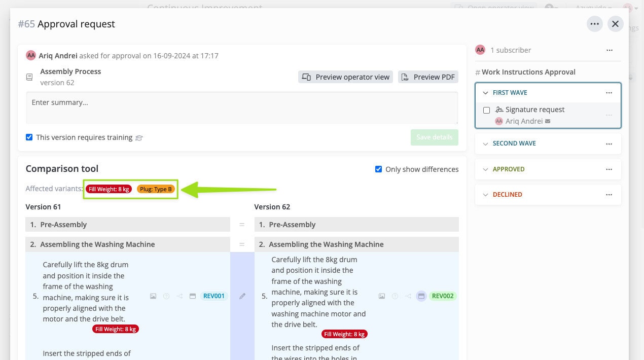Click Preview operator view
The height and width of the screenshot is (360, 644).
click(345, 77)
